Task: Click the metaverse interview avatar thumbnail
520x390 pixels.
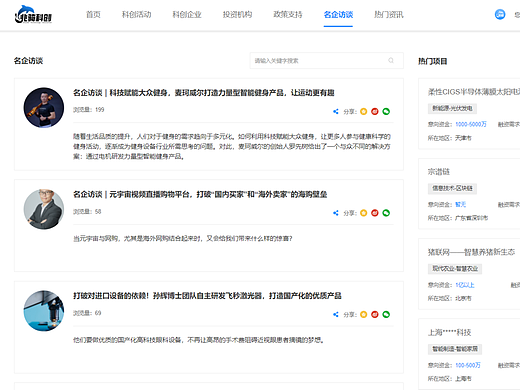Action: pos(44,209)
